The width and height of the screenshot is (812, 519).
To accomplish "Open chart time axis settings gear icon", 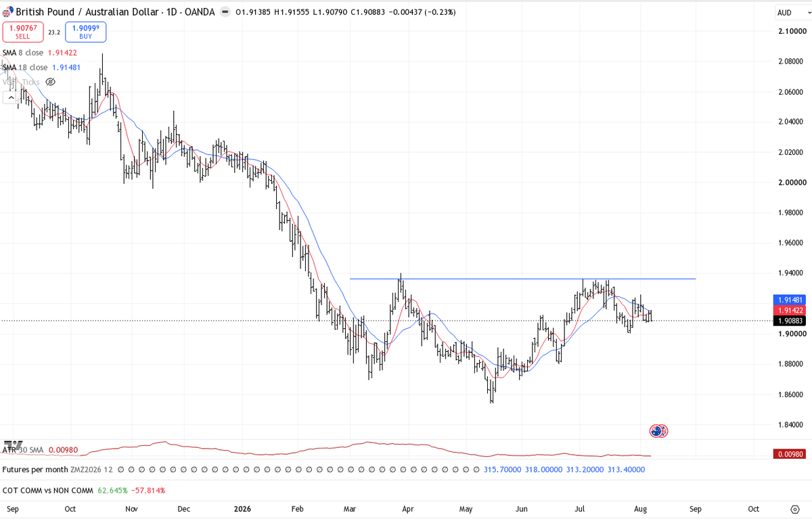I will pos(795,509).
